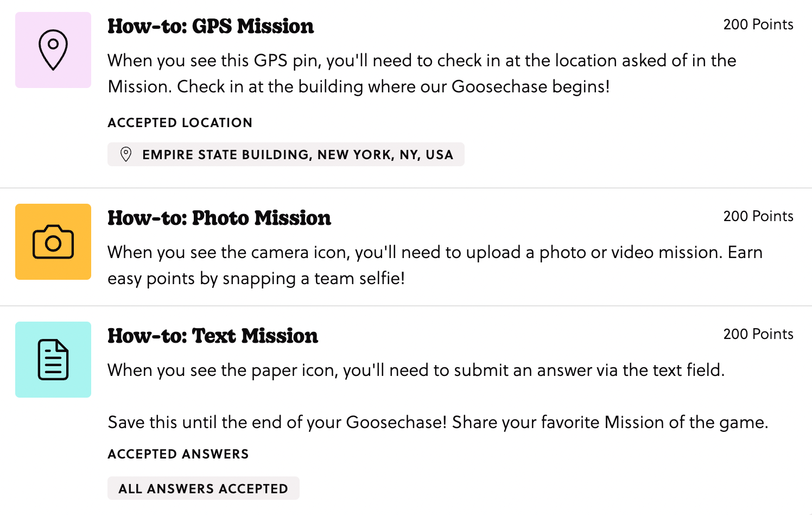Open the How-to: GPS Mission title
Image resolution: width=812 pixels, height=515 pixels.
pyautogui.click(x=211, y=26)
